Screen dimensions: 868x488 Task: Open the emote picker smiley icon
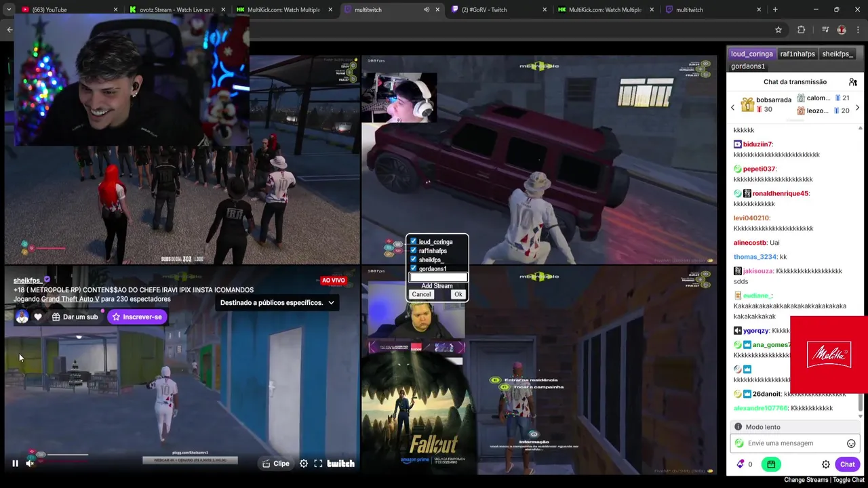851,443
